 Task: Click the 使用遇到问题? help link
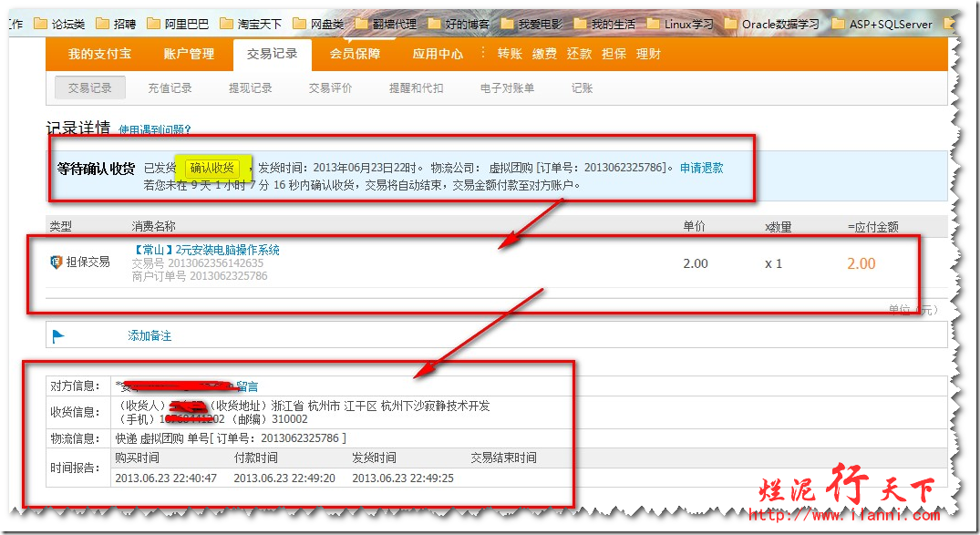coord(155,130)
